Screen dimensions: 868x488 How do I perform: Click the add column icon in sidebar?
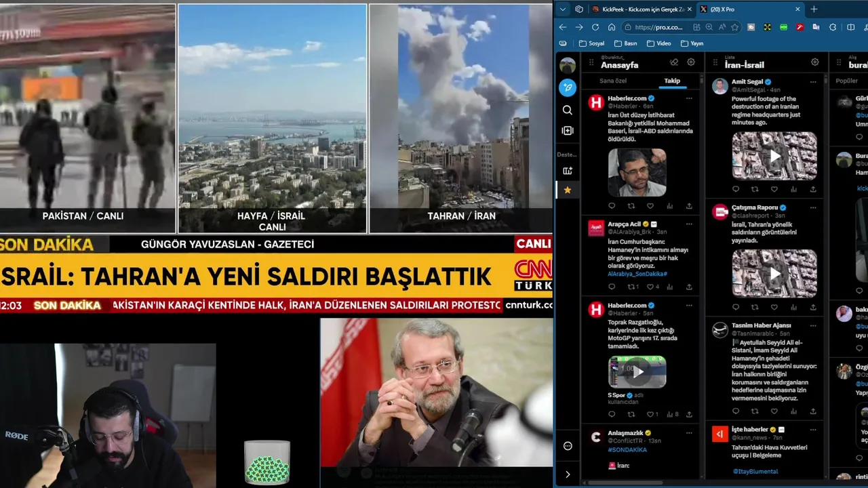[x=568, y=131]
